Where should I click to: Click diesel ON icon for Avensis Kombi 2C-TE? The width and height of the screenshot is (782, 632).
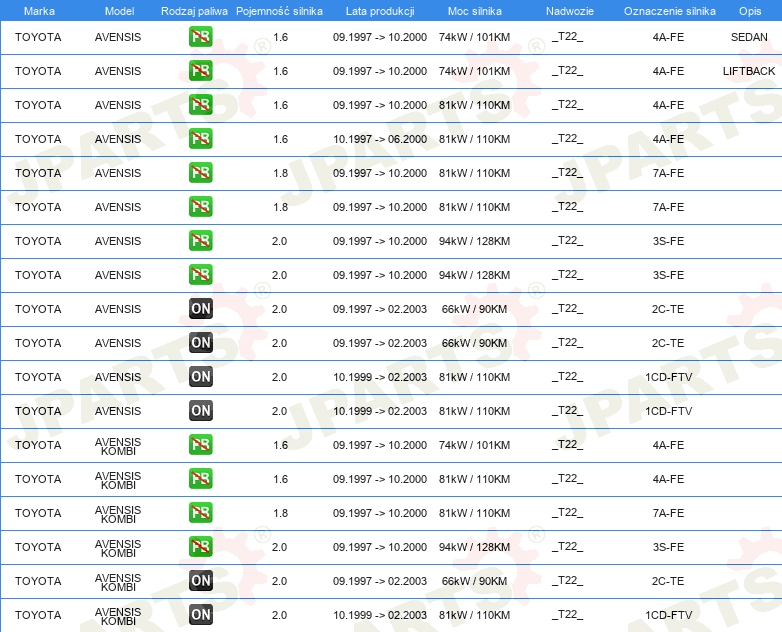tap(200, 580)
